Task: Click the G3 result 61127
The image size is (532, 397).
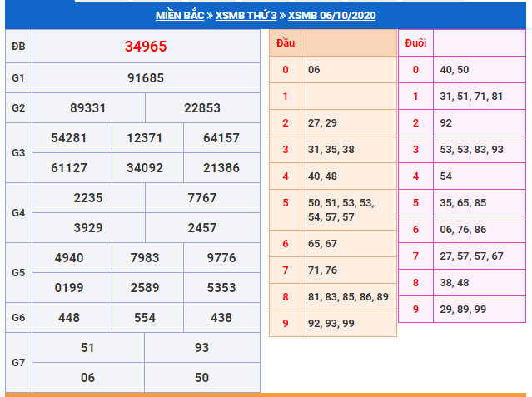Action: coord(69,168)
